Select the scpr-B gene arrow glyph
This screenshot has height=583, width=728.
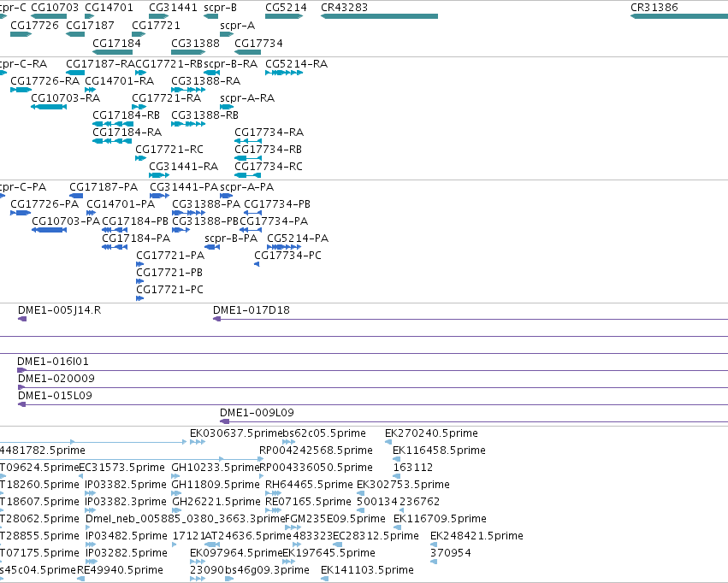[x=210, y=16]
